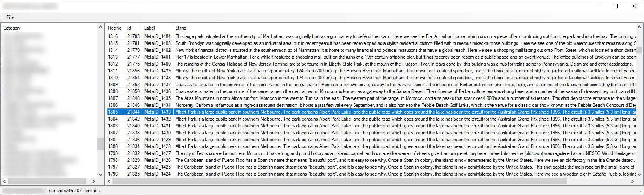Viewport: 644px width, 195px height.
Task: Click the String column header
Action: tap(181, 28)
